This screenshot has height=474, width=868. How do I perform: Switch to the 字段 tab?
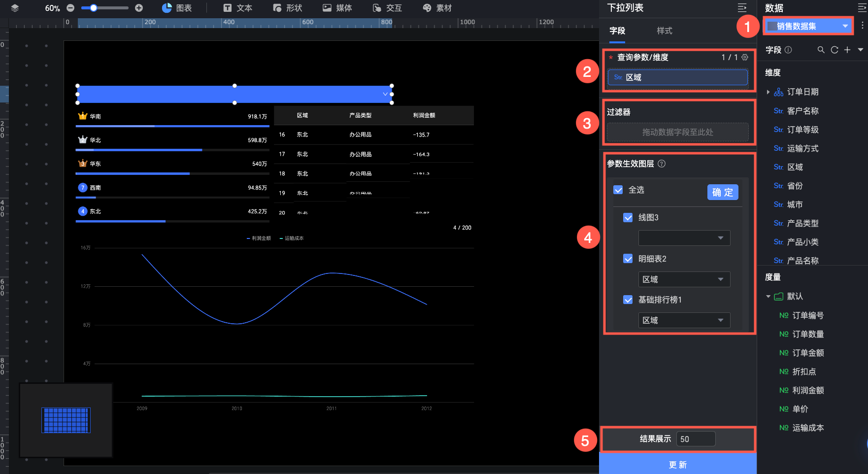[x=617, y=31]
